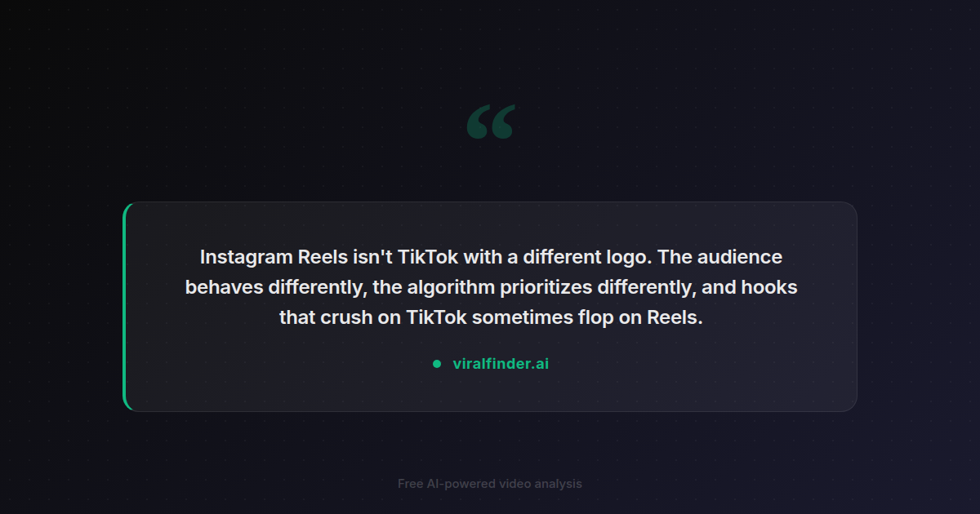
Task: Click the word 'that' starting the last line
Action: 296,317
